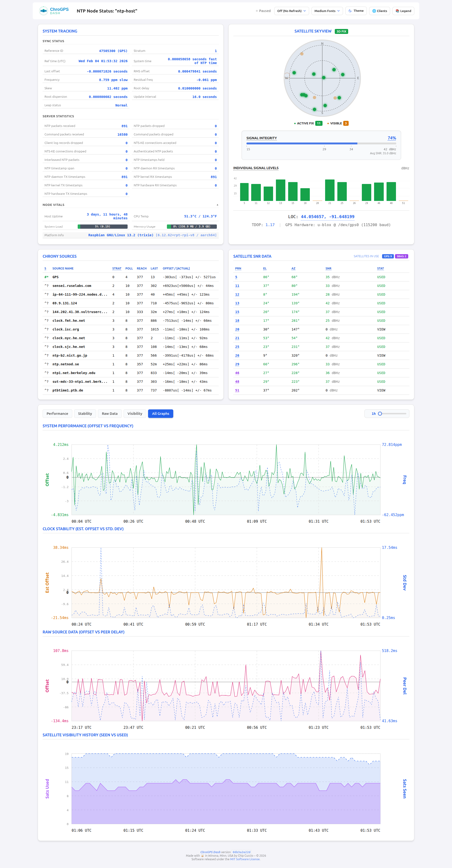Click the ChroGPS Dash logo icon
Viewport: 452px width, 868px height.
pos(44,11)
